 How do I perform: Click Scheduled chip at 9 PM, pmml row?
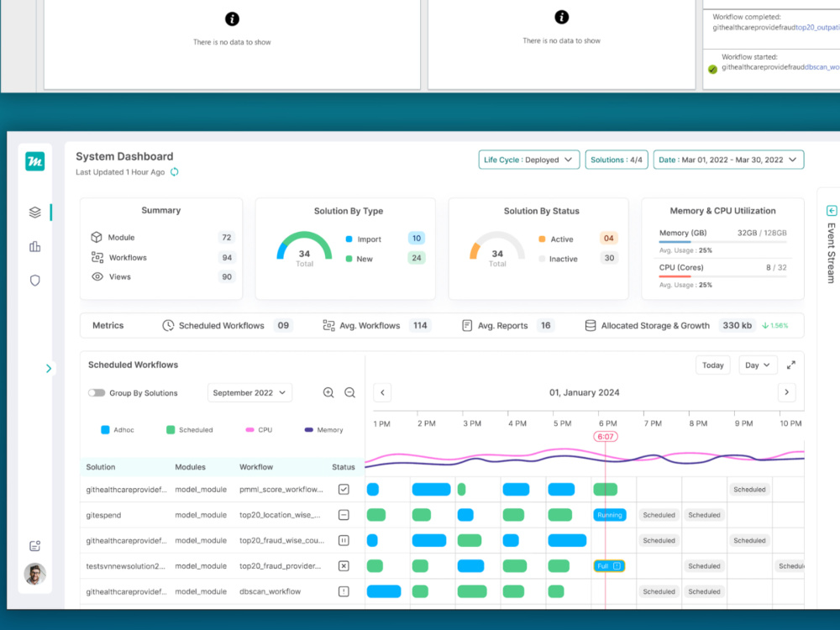749,489
